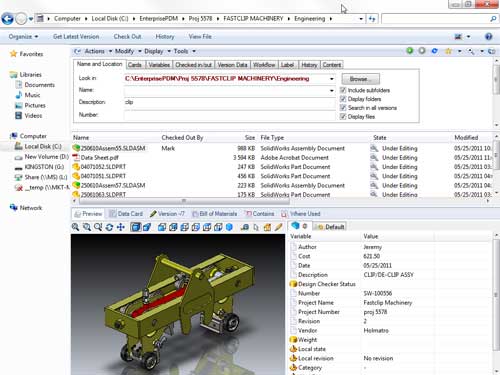Click the change view icon in Explorer command bar

pyautogui.click(x=459, y=36)
